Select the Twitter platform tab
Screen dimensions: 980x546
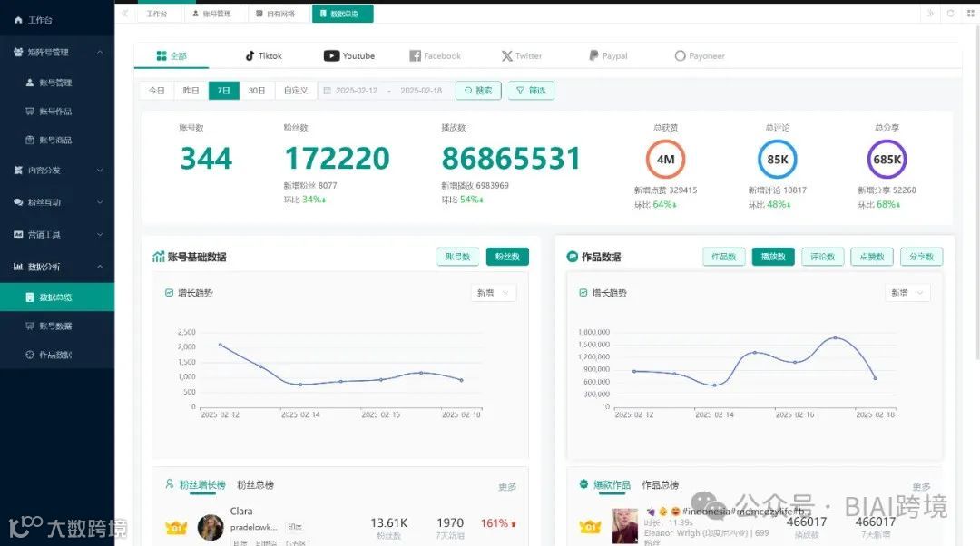click(521, 55)
